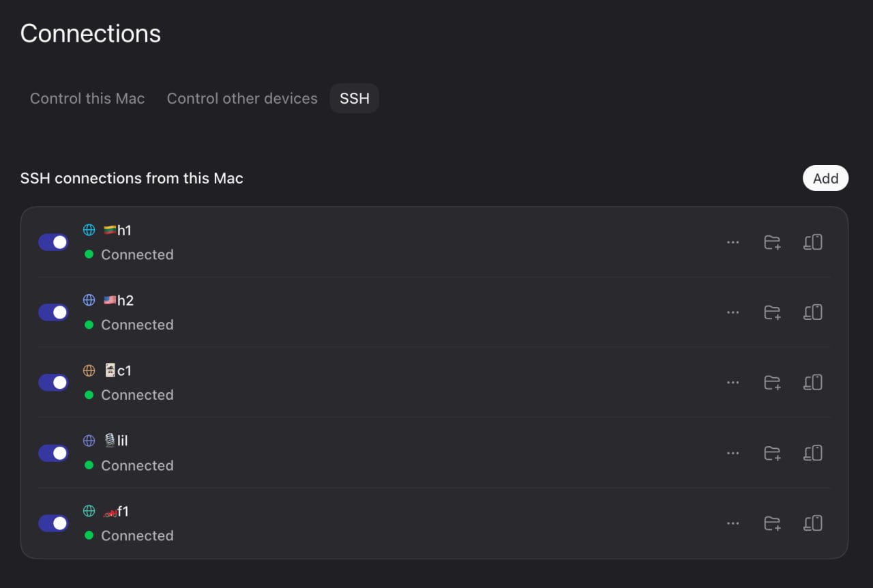Click the devices icon for c1

[x=813, y=383]
